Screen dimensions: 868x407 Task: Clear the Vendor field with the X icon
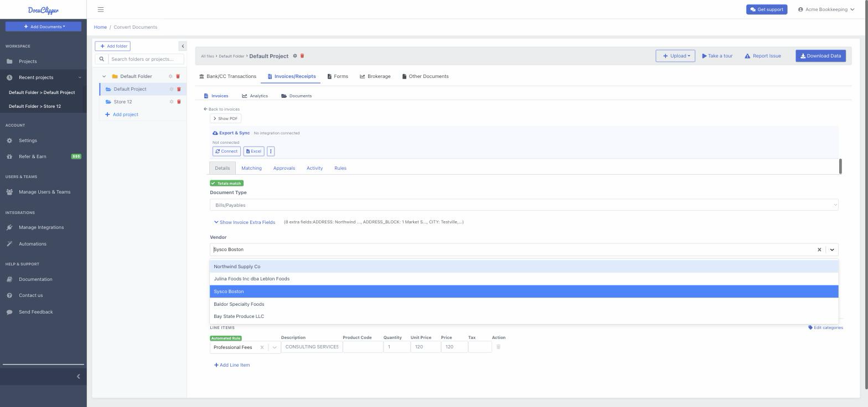[819, 250]
